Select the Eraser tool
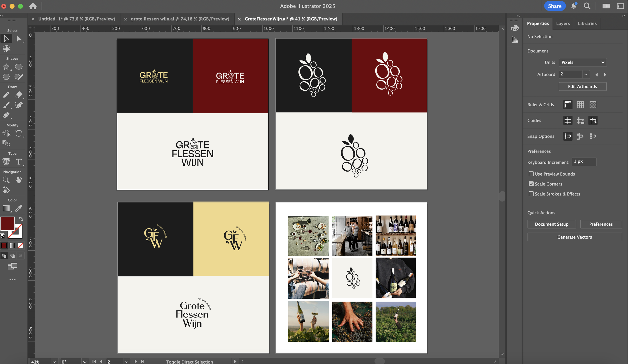The height and width of the screenshot is (364, 628). [19, 95]
